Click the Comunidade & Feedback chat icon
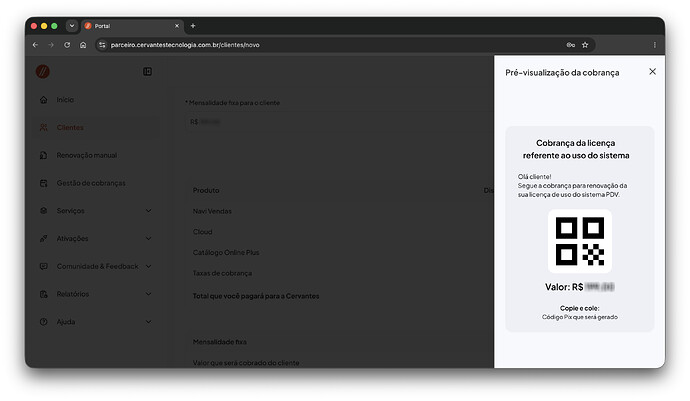 (44, 266)
